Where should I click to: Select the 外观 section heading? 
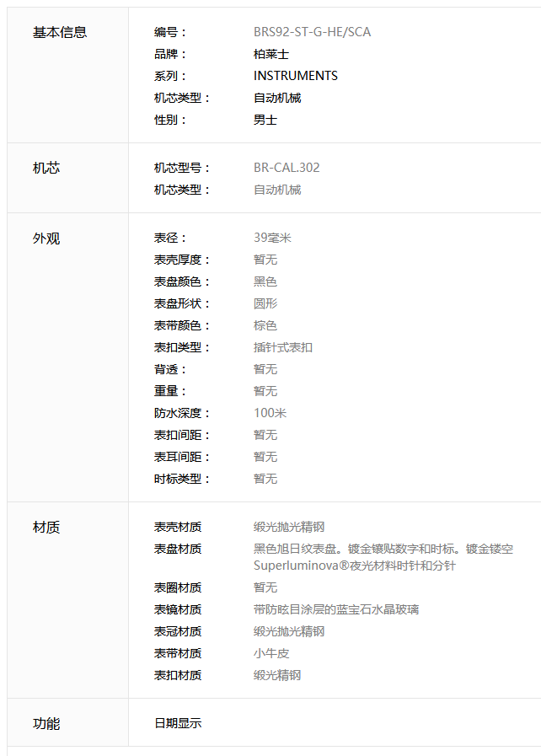coord(46,238)
